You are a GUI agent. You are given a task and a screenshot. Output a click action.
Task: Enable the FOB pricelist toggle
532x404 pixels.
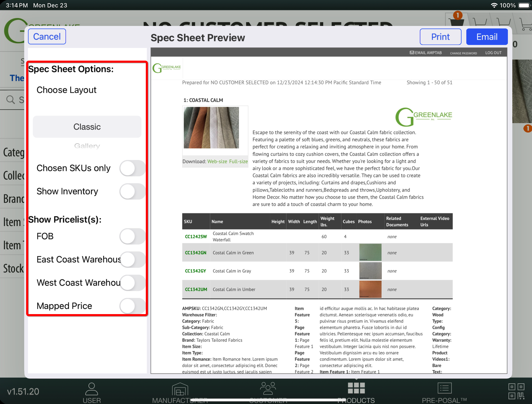coord(132,236)
